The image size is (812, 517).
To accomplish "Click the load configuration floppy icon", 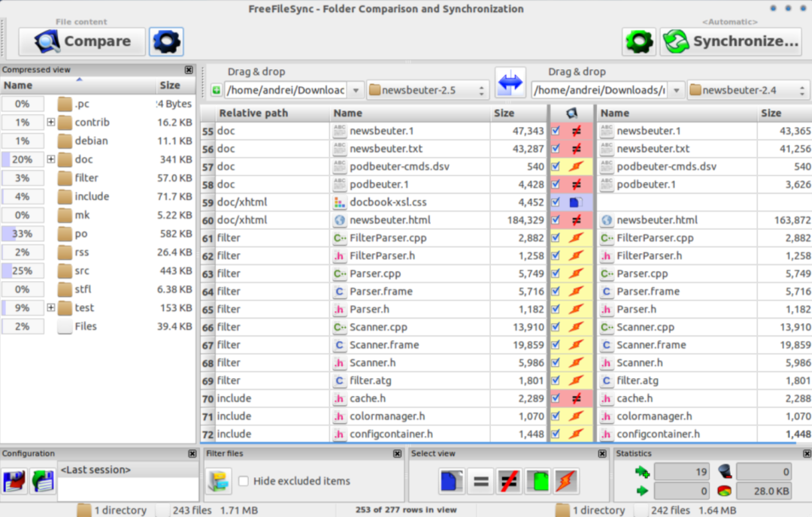I will click(43, 481).
